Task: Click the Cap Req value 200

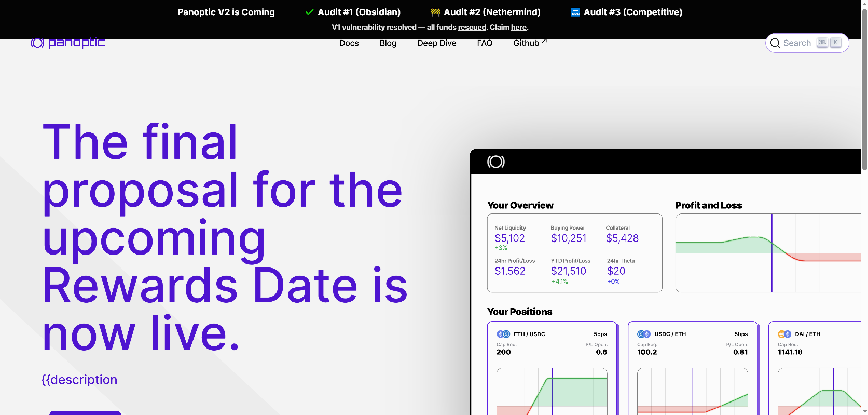Action: [504, 352]
